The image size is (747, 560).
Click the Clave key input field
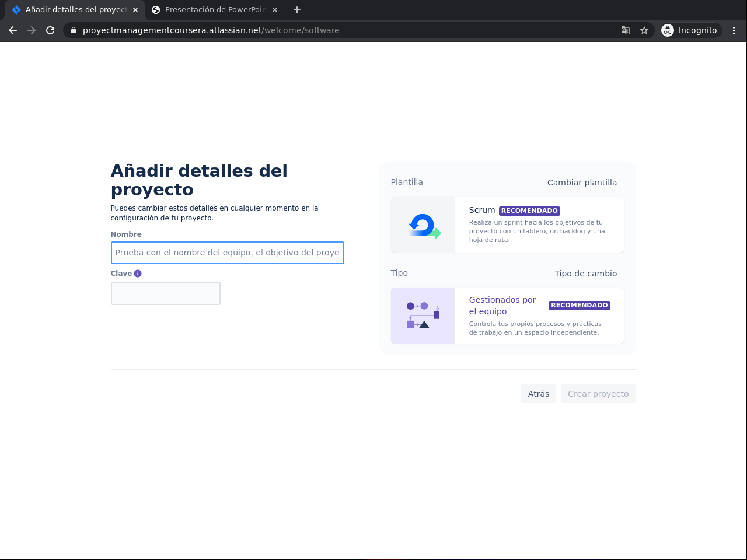pyautogui.click(x=166, y=293)
